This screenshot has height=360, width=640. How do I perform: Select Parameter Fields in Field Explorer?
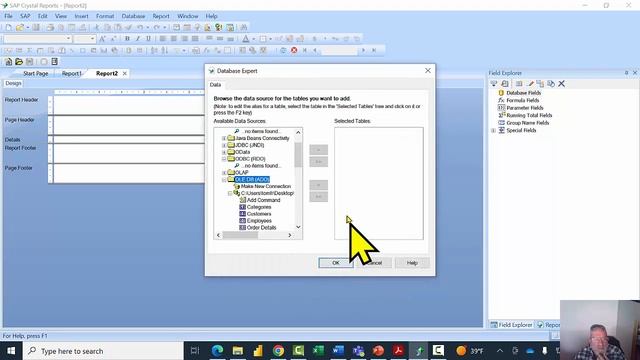(524, 108)
